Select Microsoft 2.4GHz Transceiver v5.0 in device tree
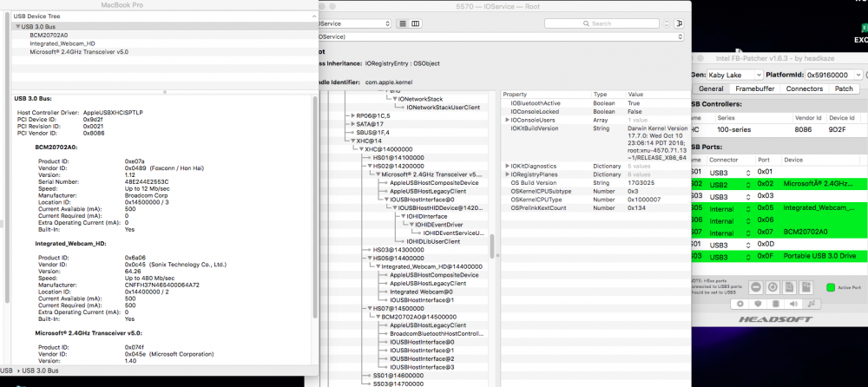The width and height of the screenshot is (868, 387). (x=79, y=51)
